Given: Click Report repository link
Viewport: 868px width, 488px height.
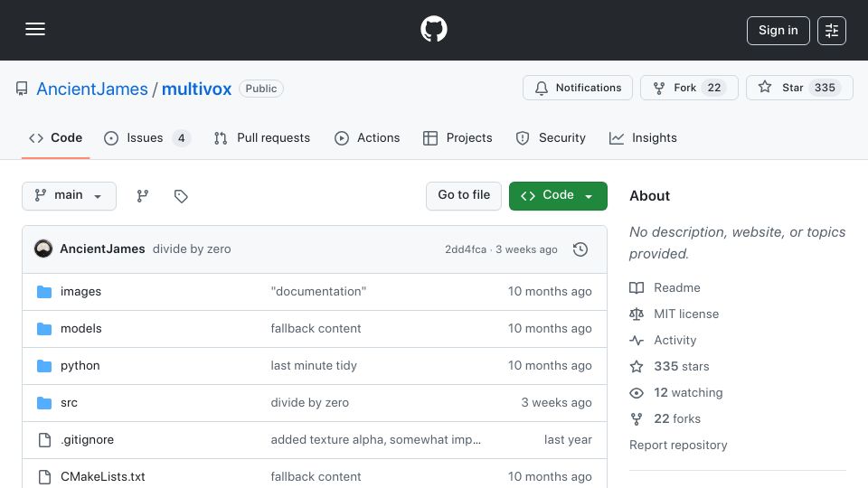Looking at the screenshot, I should pyautogui.click(x=678, y=446).
